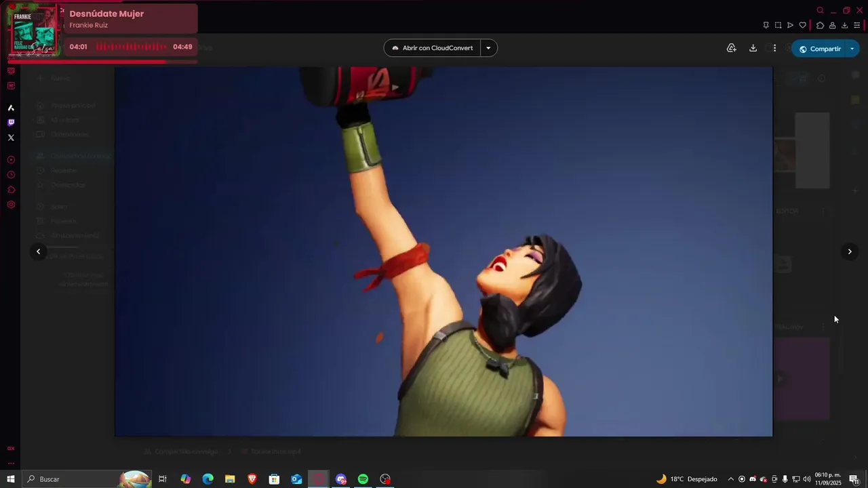The height and width of the screenshot is (488, 868).
Task: Click the 04:01 elapsed time text
Action: (x=78, y=47)
